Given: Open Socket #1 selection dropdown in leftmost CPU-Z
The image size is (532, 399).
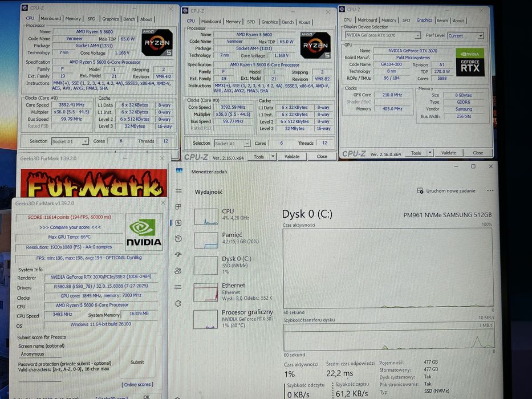Looking at the screenshot, I should (x=70, y=141).
